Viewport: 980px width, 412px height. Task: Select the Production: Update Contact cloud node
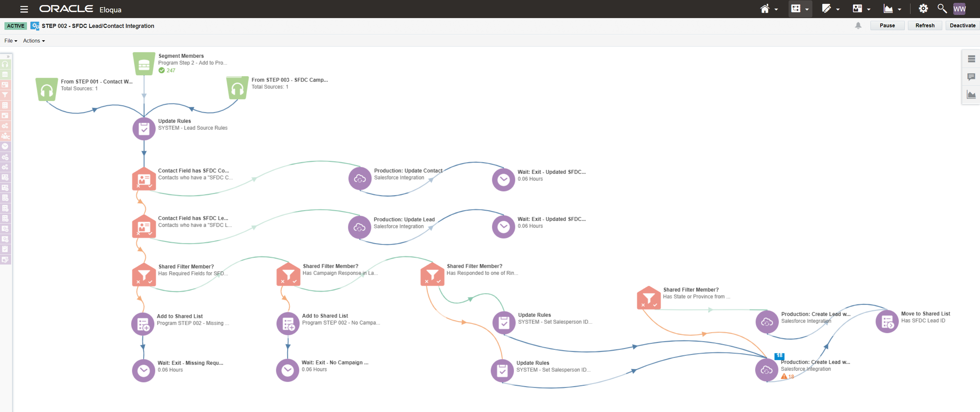(359, 178)
